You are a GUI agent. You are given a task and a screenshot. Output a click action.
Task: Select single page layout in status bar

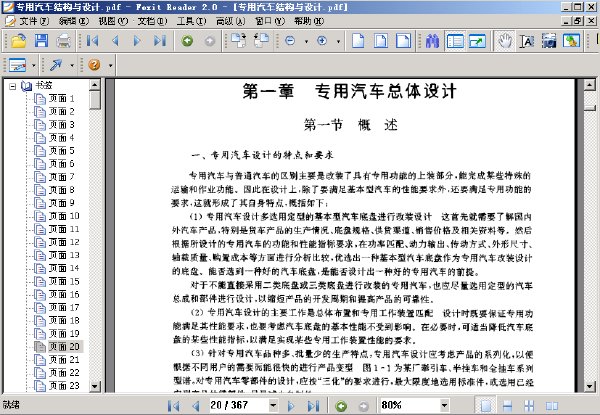click(x=485, y=405)
